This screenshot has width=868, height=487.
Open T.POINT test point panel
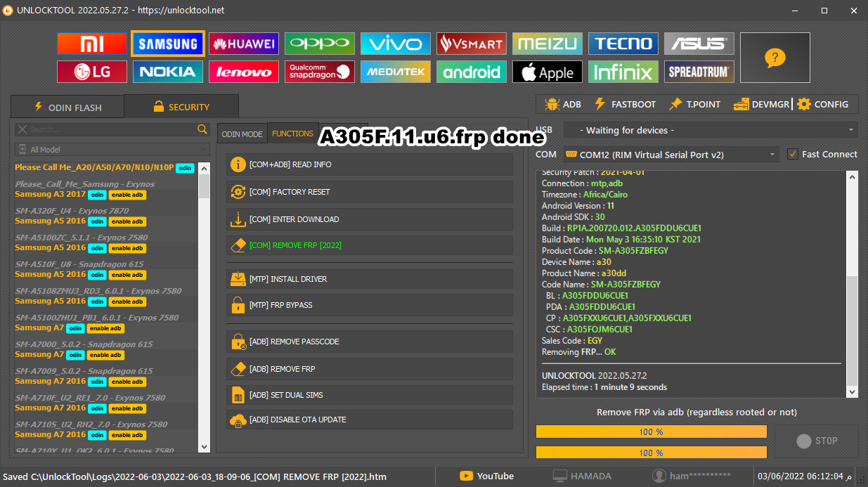[695, 104]
